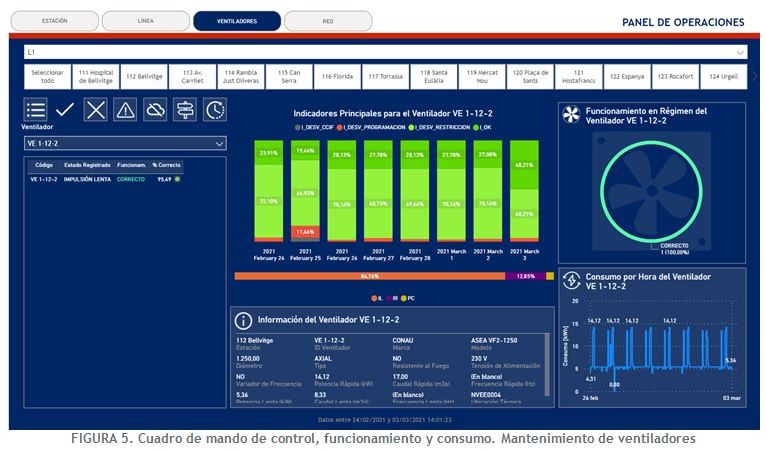Open the LÍNEA tab
The height and width of the screenshot is (450, 767).
(146, 21)
